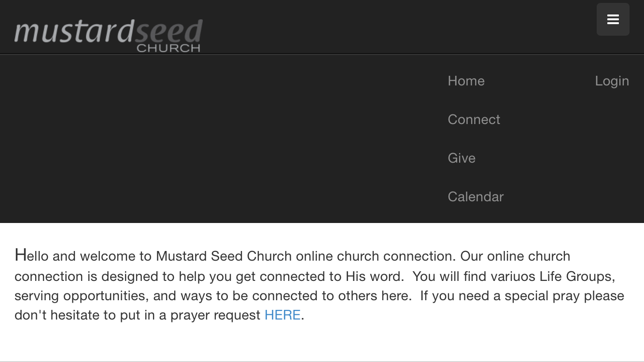
Task: Click the word CHURCH in the logo
Action: tap(168, 48)
